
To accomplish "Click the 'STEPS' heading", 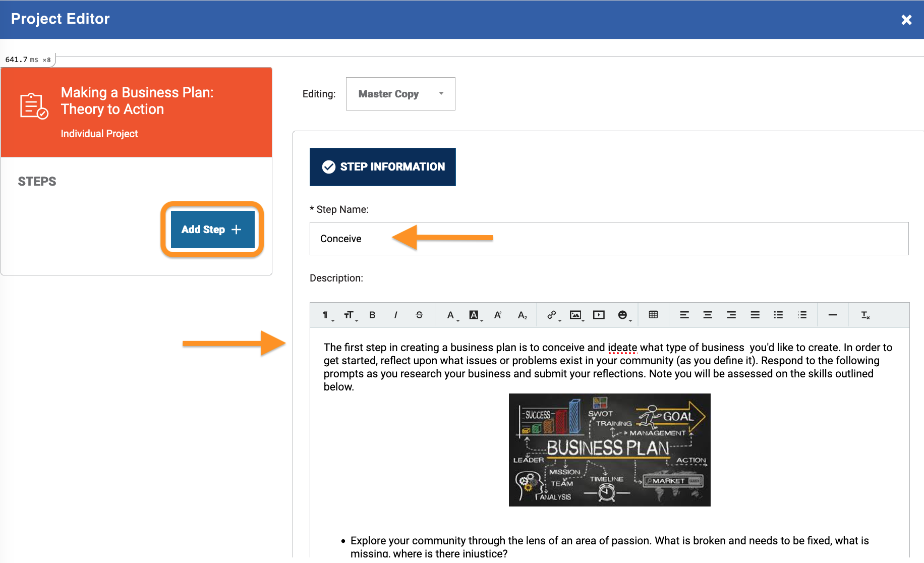I will click(37, 182).
